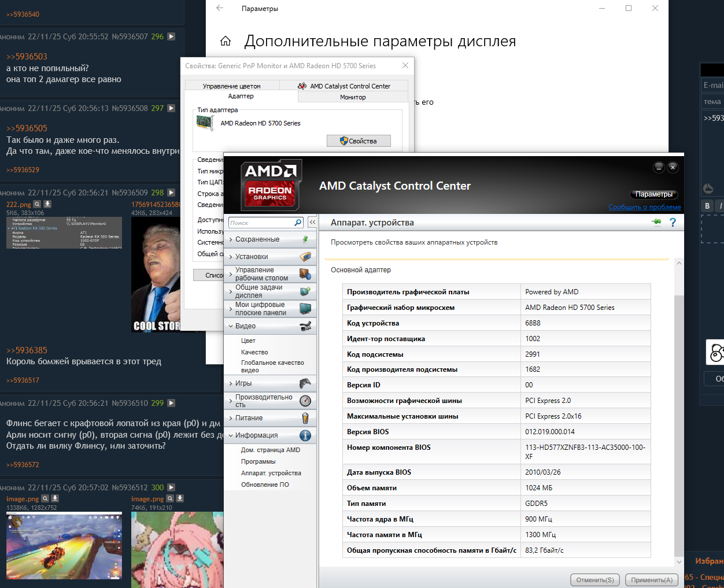724x588 pixels.
Task: Open reply link >>5936505
Action: coord(27,128)
